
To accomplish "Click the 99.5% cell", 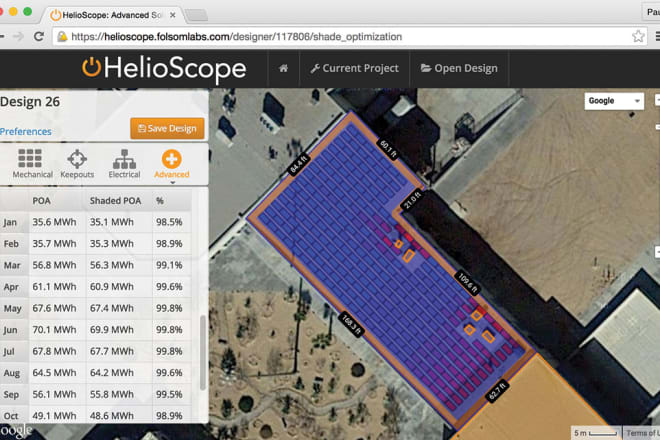I will tap(169, 394).
